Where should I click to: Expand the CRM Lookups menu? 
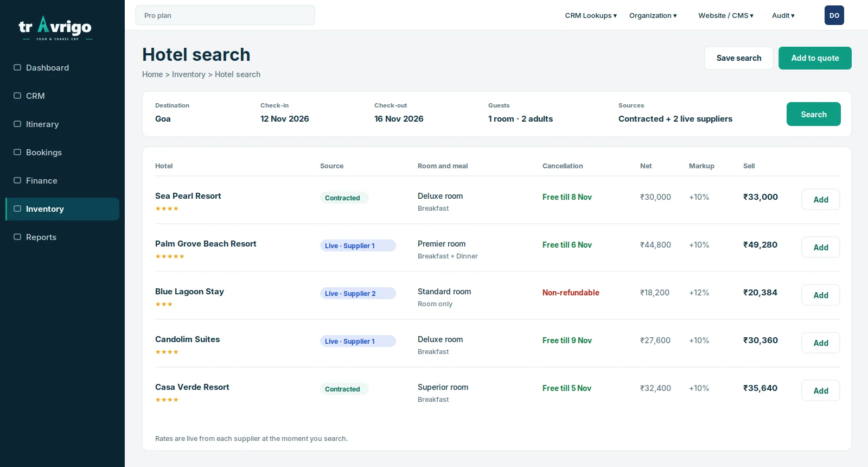[591, 15]
